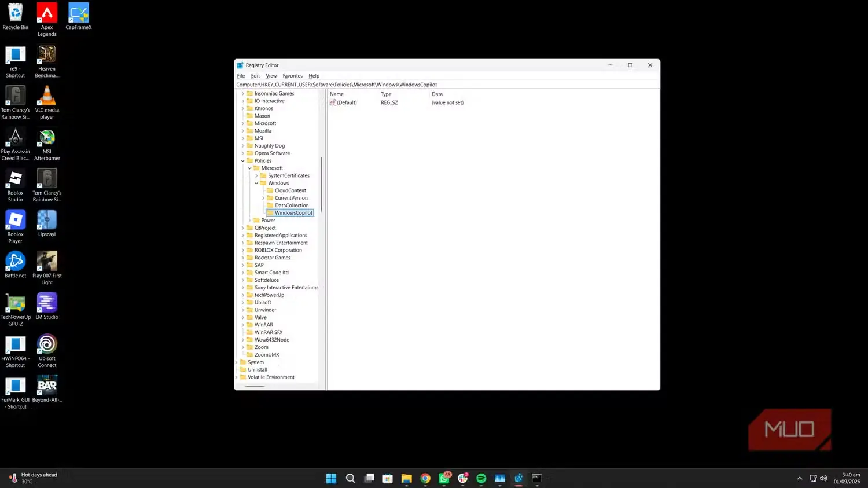Open the Help menu in Registry Editor
This screenshot has height=488, width=868.
click(x=314, y=76)
